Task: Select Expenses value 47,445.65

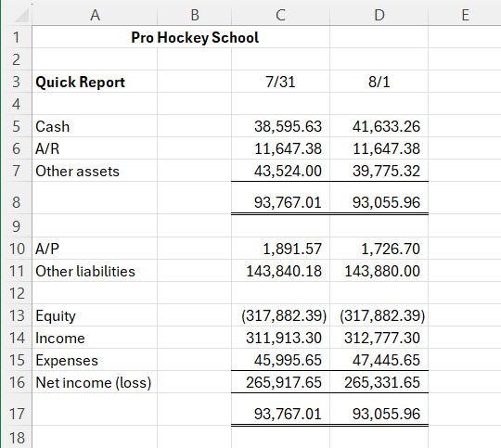Action: [x=379, y=360]
